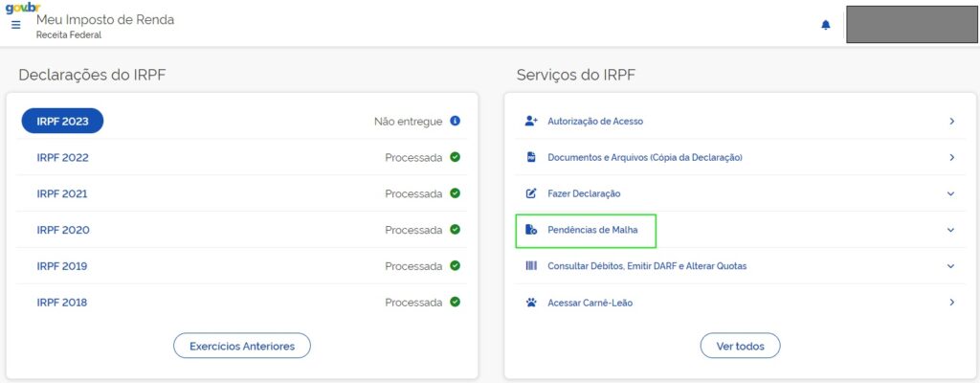Click Processada status for IRPF 2019
980x383 pixels.
coord(413,266)
